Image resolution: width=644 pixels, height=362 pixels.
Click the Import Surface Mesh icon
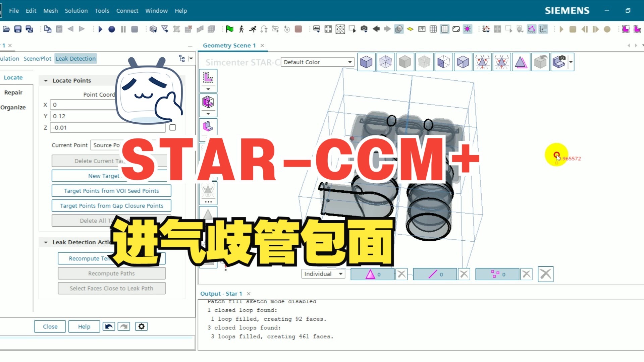(x=153, y=29)
